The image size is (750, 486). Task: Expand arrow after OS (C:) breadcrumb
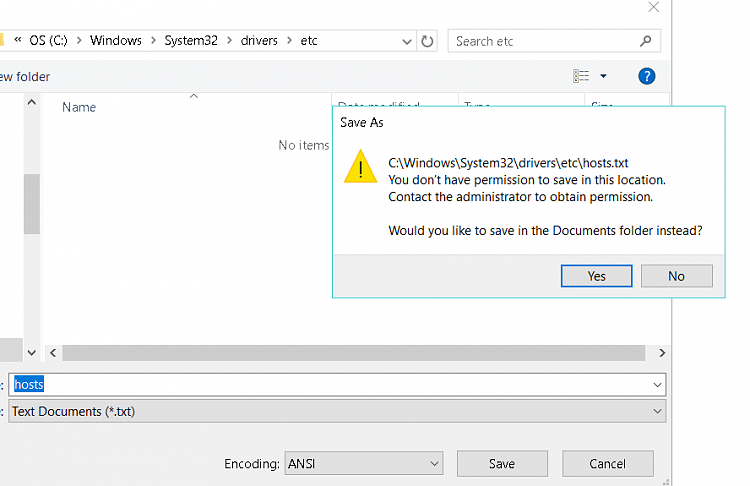[x=79, y=41]
